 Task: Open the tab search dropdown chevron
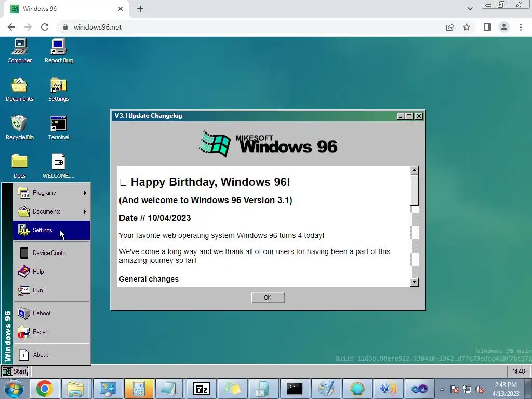(470, 9)
